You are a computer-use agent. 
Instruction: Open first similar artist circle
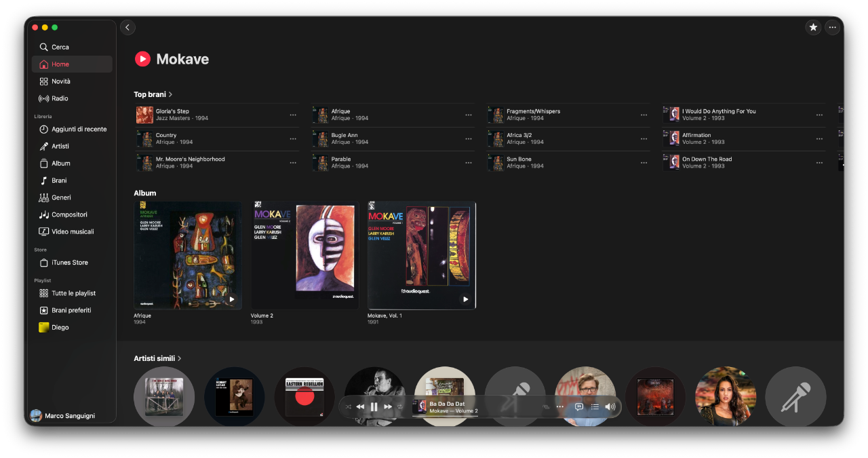tap(164, 397)
